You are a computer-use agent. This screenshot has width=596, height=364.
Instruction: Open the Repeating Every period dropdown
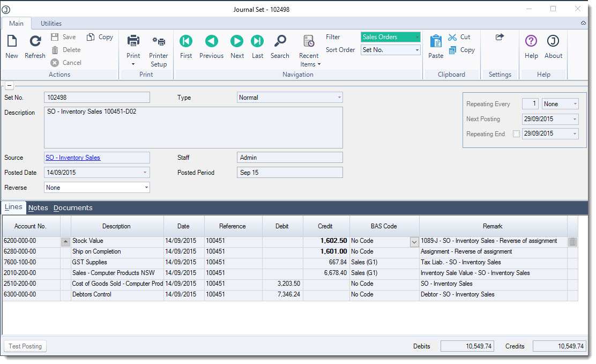tap(560, 104)
